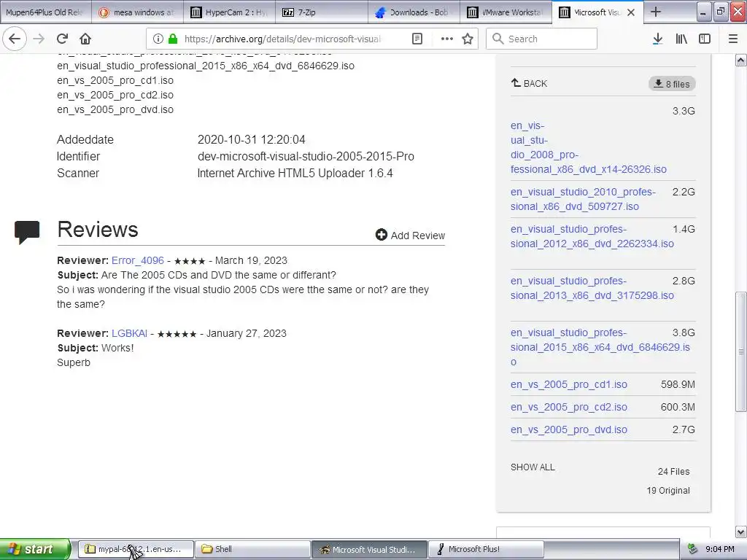
Task: Open a new tab with plus button
Action: 656,12
